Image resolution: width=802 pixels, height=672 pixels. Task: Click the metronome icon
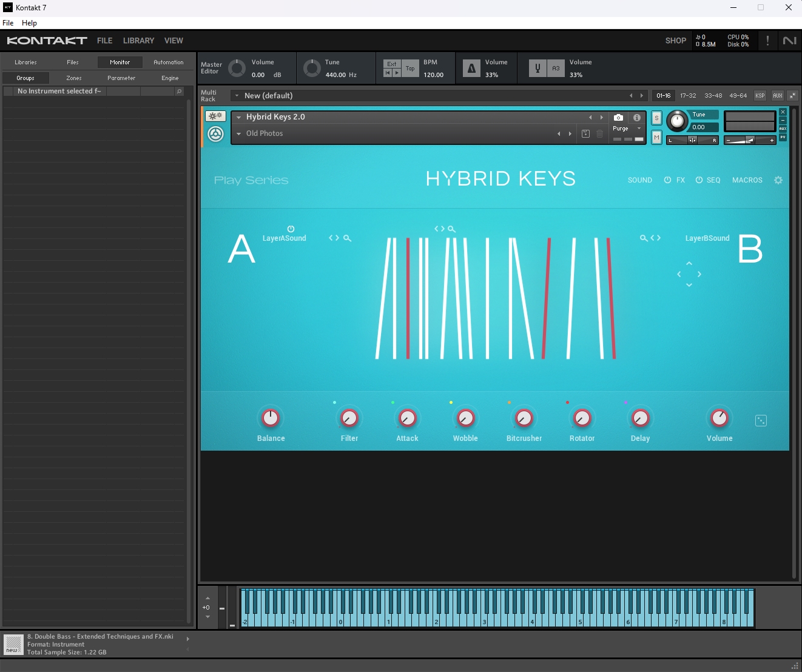pos(471,69)
